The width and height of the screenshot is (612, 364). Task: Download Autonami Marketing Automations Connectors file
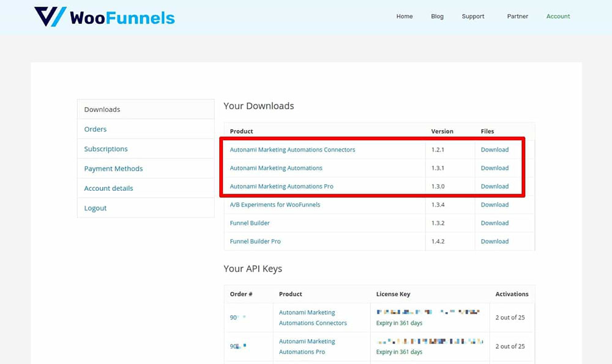point(494,150)
